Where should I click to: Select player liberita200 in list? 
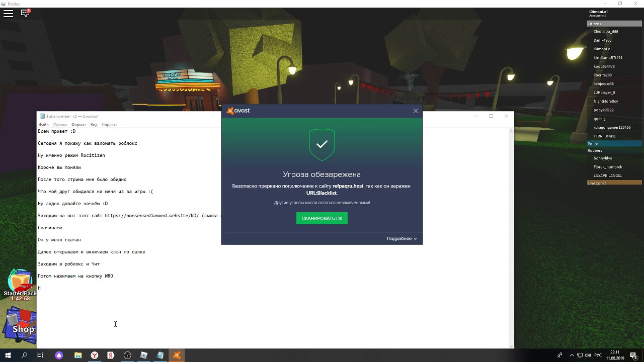603,75
